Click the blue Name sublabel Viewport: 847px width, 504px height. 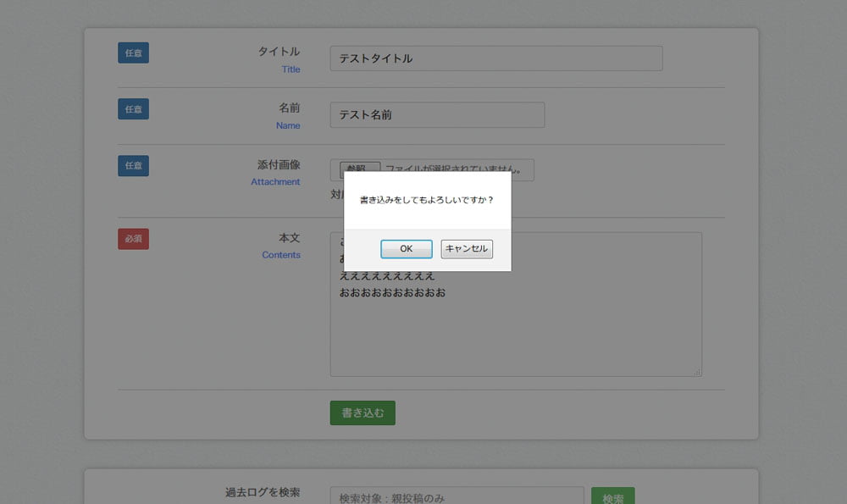[x=288, y=126]
